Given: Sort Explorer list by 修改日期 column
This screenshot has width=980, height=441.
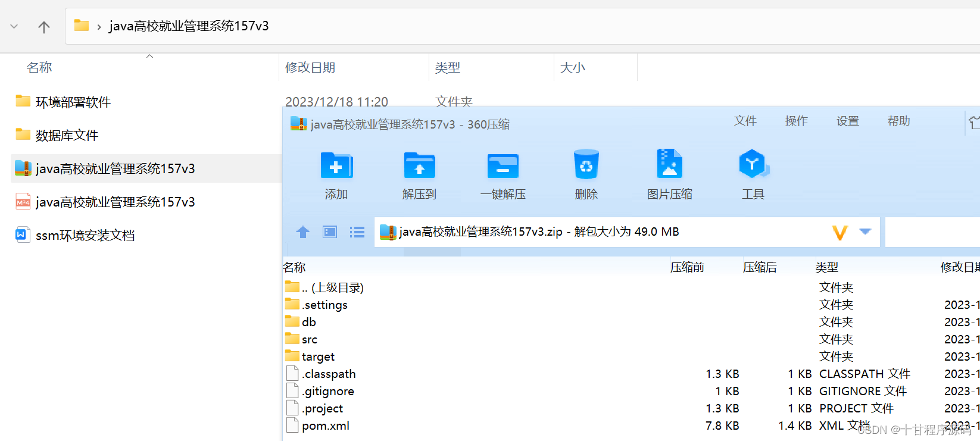Looking at the screenshot, I should 310,68.
